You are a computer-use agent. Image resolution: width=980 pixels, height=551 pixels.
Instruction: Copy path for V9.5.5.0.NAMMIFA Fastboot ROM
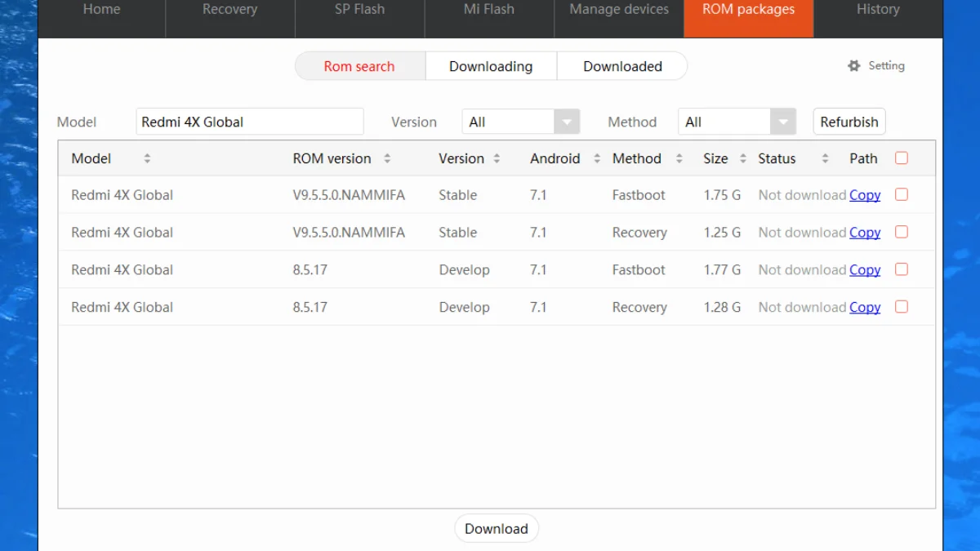click(865, 195)
